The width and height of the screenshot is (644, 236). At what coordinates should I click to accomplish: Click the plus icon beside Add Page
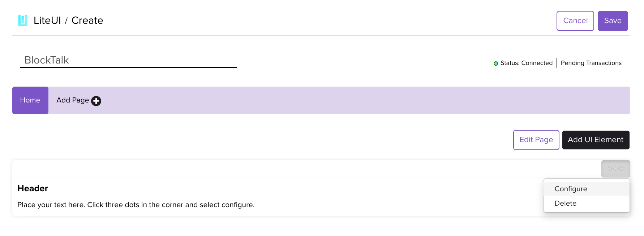click(96, 101)
